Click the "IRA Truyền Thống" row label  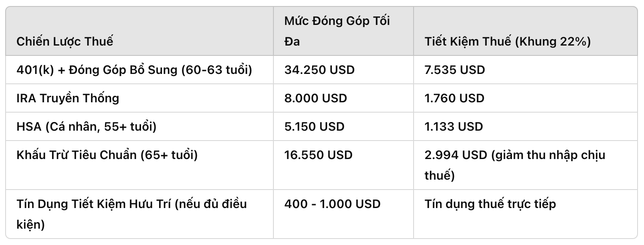68,98
